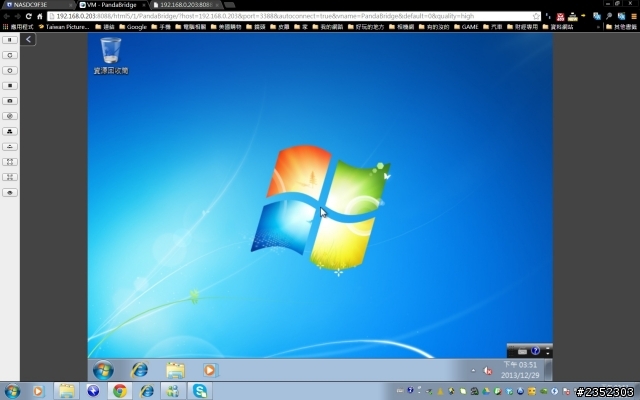640x400 pixels.
Task: Go back with the browser back arrow
Action: point(7,16)
